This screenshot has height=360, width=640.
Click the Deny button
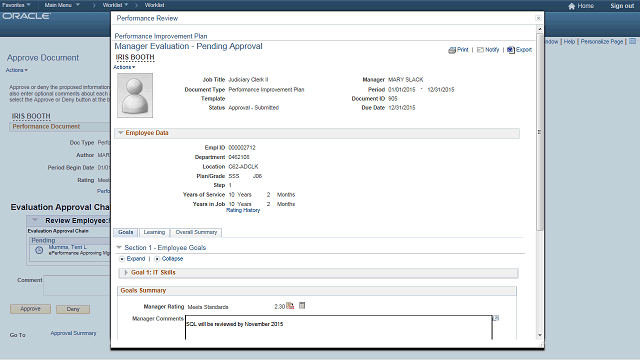pos(73,309)
